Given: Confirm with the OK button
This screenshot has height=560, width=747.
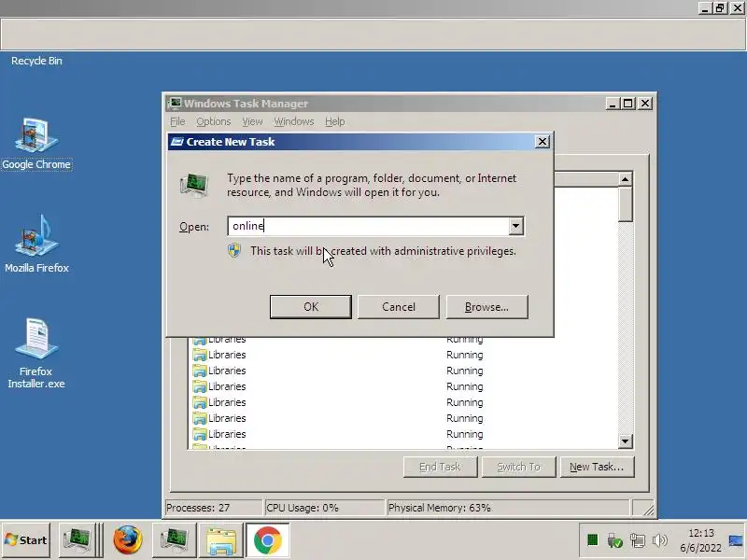Looking at the screenshot, I should pos(311,307).
